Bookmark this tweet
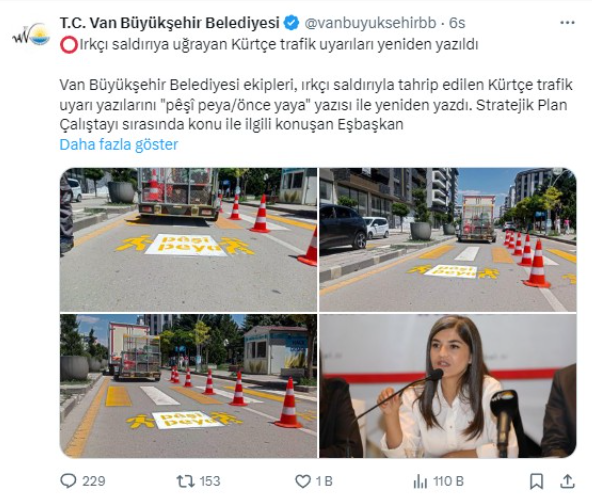This screenshot has width=592, height=502. pyautogui.click(x=536, y=481)
